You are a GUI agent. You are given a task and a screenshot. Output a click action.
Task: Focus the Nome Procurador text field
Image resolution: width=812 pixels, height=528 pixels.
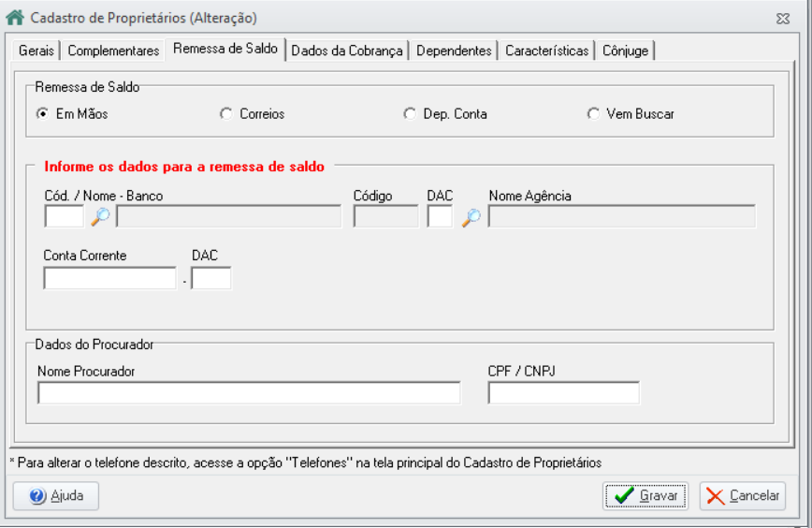tap(249, 393)
